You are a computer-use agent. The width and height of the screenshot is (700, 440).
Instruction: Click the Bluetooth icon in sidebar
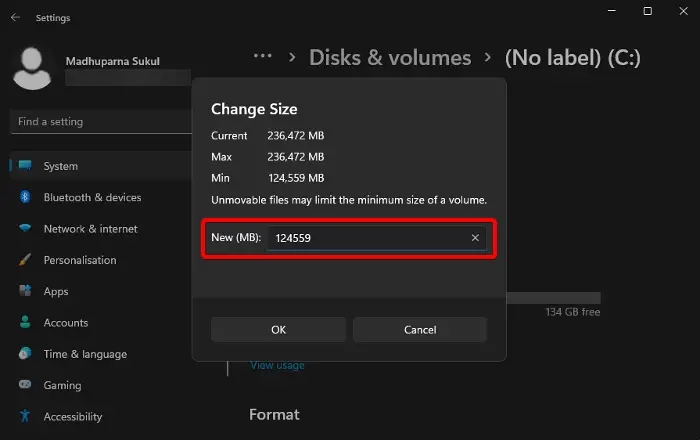click(25, 197)
